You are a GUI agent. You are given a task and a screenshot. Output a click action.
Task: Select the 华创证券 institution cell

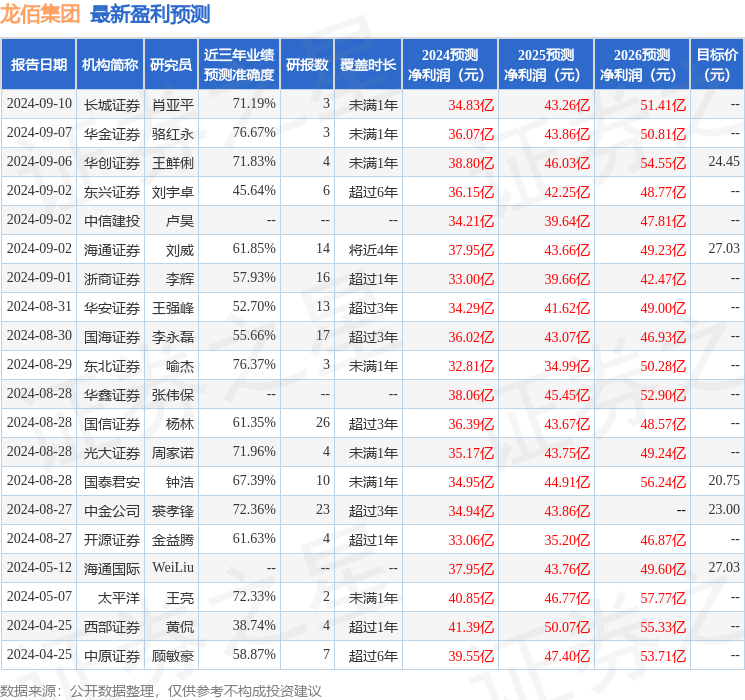click(112, 163)
